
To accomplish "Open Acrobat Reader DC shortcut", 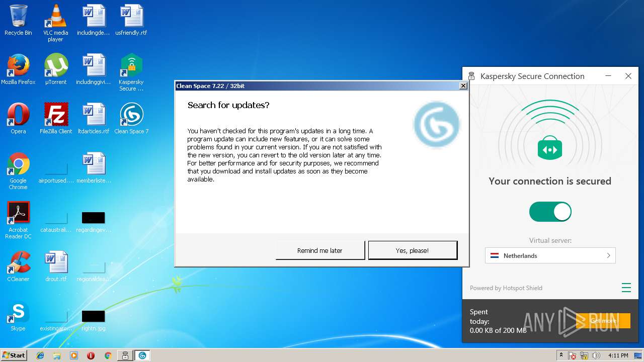I will [x=18, y=220].
